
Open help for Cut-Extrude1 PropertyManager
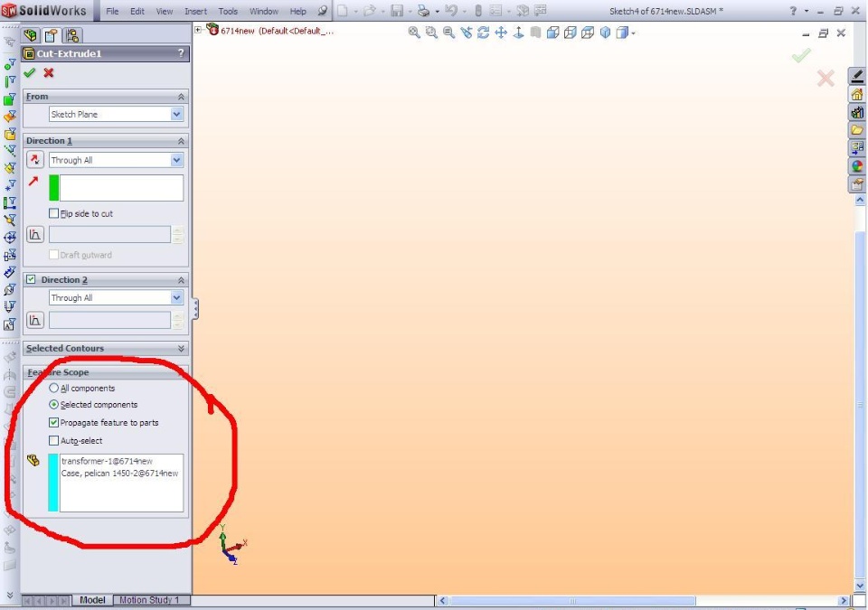click(x=181, y=53)
